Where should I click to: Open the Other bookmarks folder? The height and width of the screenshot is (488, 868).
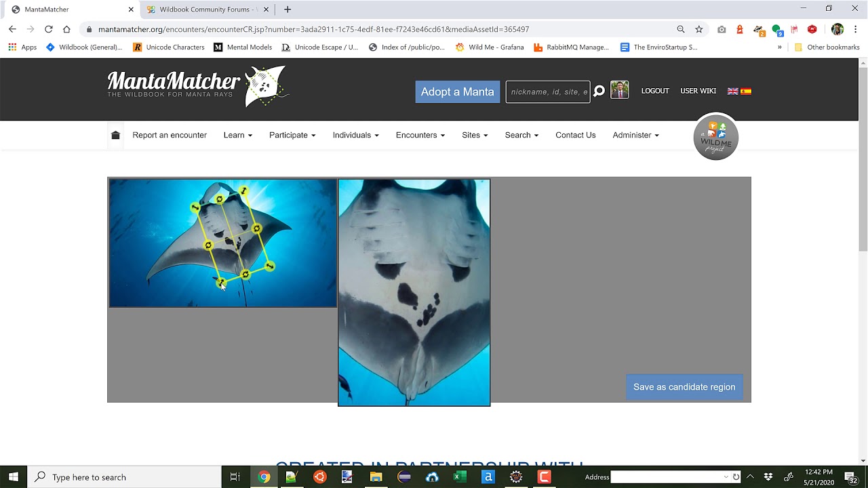[827, 47]
